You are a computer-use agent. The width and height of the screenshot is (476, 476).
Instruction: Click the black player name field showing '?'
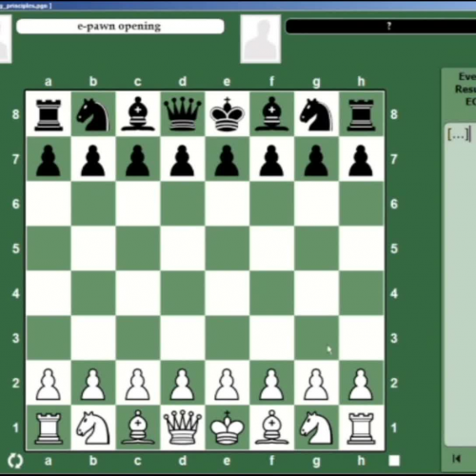click(x=381, y=27)
